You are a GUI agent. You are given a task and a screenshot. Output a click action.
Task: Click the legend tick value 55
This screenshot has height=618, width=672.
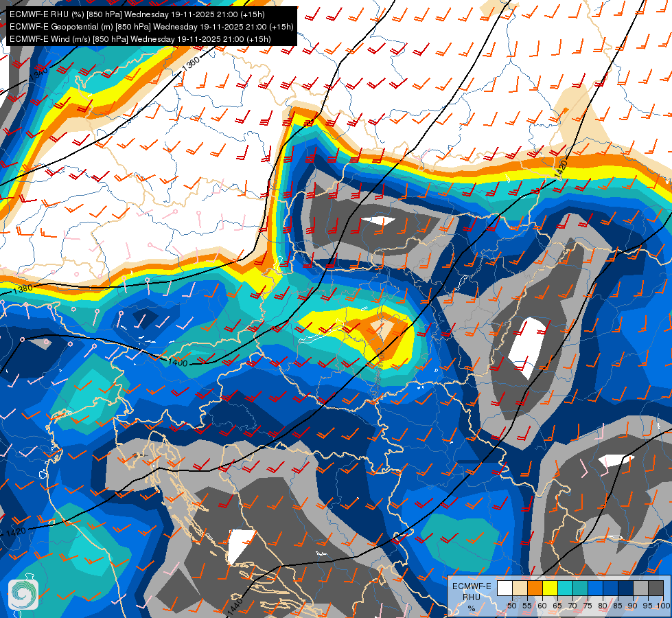point(527,606)
